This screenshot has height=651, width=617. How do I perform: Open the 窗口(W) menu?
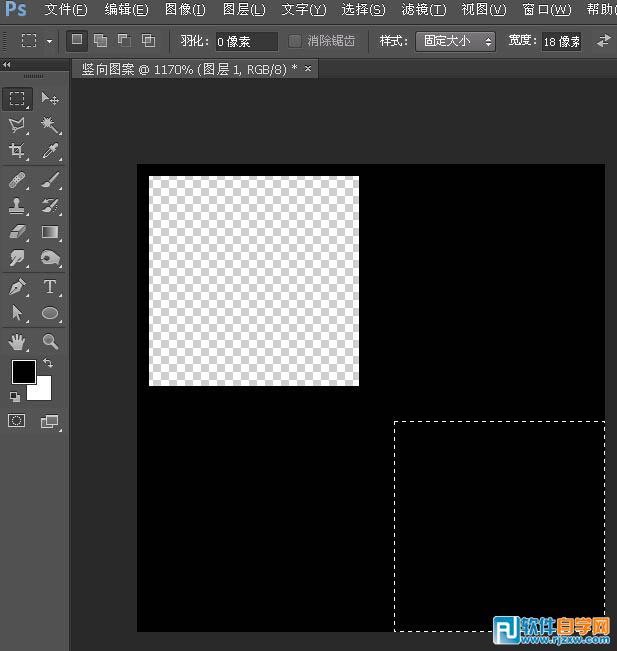(546, 9)
